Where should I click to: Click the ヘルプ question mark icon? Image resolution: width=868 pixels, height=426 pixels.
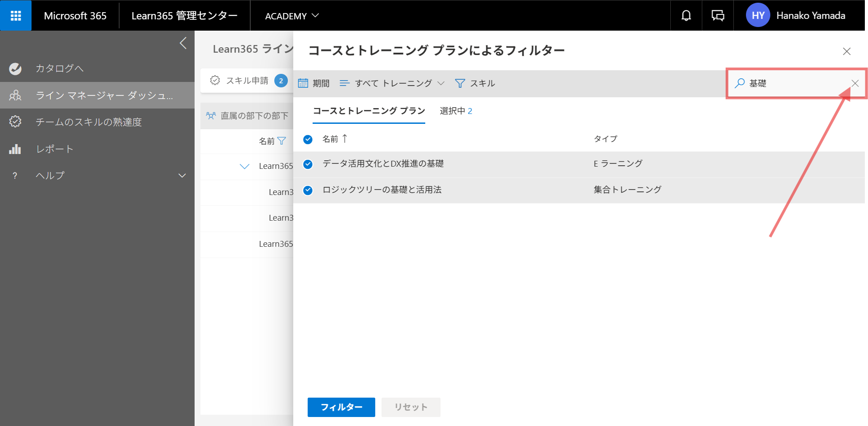(x=15, y=176)
